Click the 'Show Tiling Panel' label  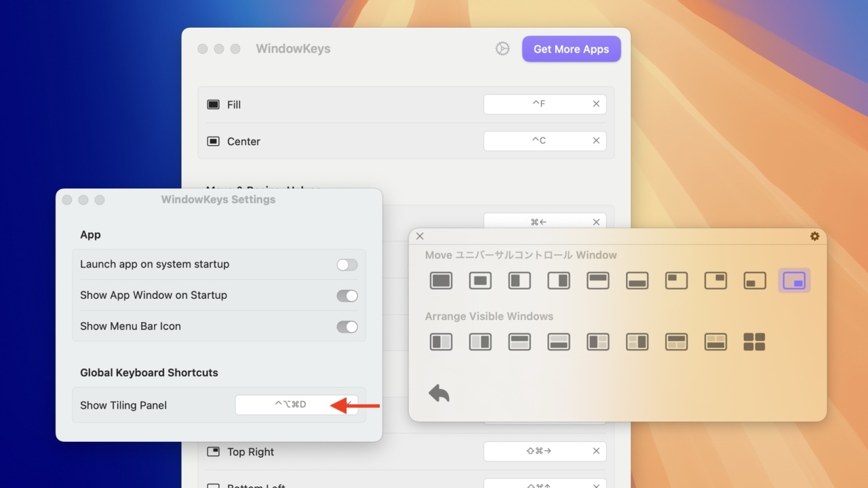(x=123, y=405)
